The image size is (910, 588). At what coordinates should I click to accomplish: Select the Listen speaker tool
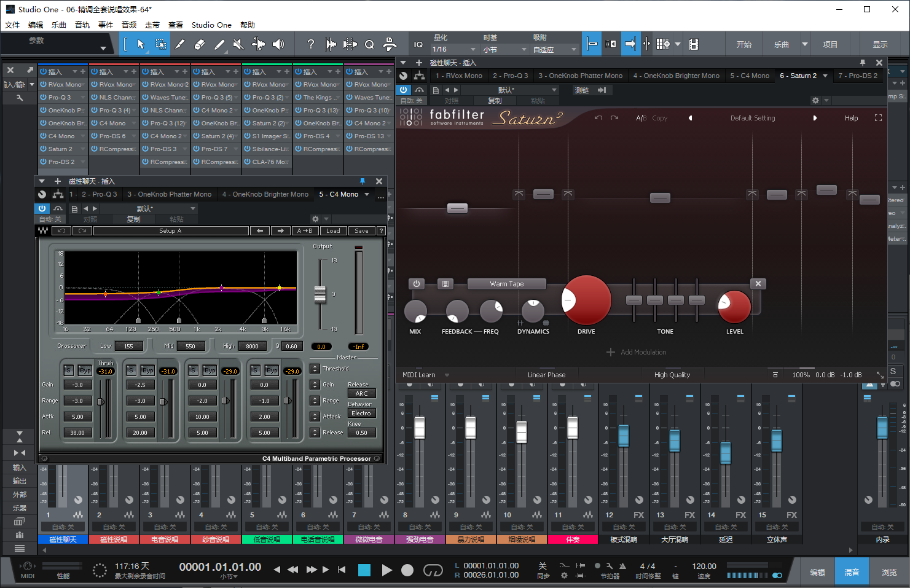[278, 44]
